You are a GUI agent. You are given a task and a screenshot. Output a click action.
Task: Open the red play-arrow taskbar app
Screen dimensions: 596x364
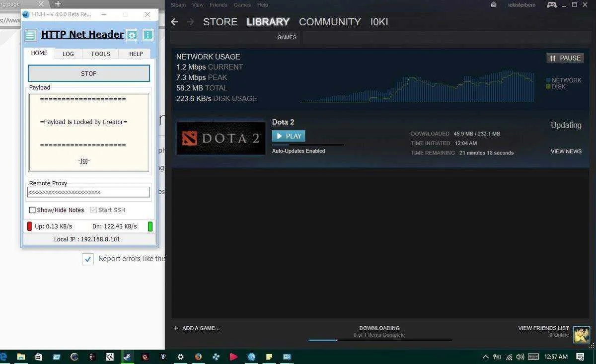click(x=233, y=357)
